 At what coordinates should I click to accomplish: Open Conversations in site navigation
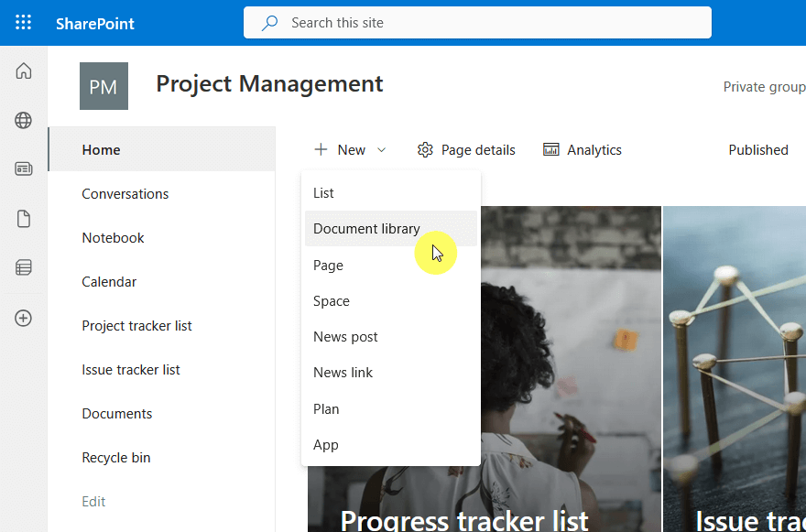(x=162, y=194)
